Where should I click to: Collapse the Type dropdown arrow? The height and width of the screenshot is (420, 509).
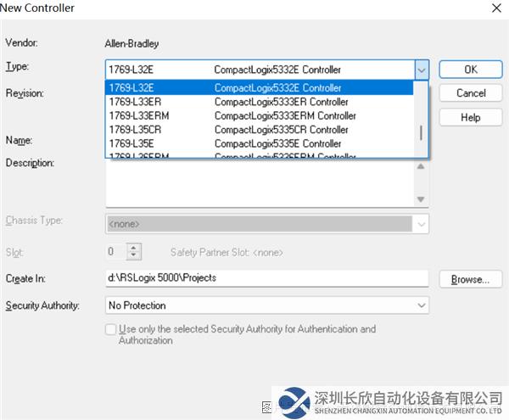pos(421,70)
